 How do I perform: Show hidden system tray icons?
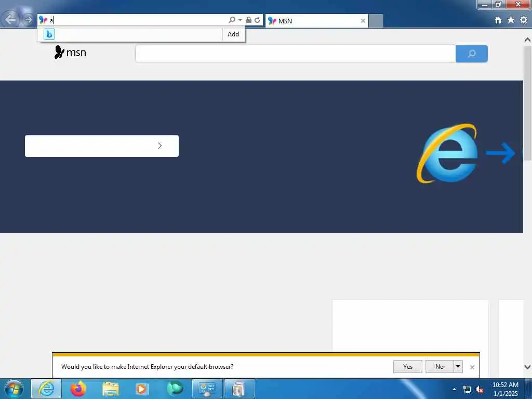454,389
